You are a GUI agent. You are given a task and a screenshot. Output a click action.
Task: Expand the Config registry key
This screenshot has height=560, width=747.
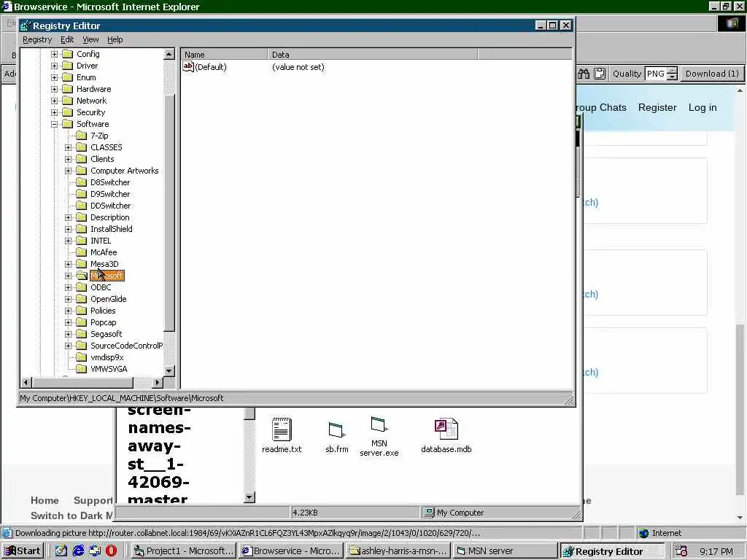pos(54,54)
